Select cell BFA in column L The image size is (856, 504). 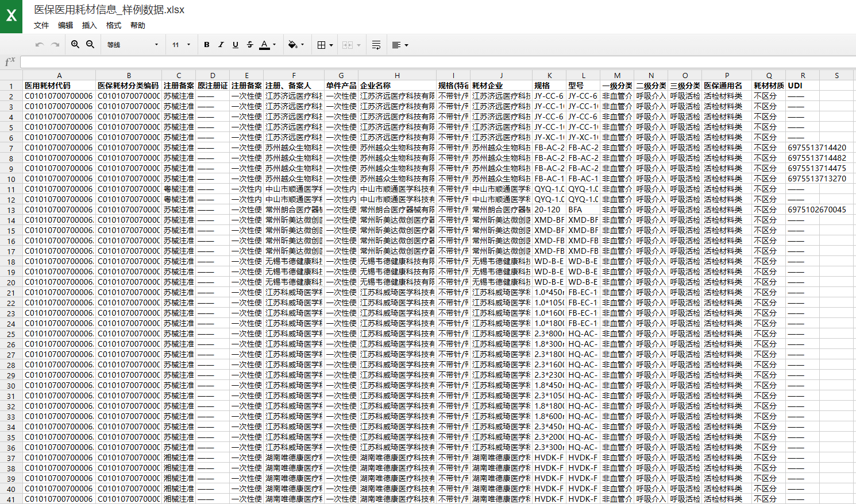pos(583,210)
